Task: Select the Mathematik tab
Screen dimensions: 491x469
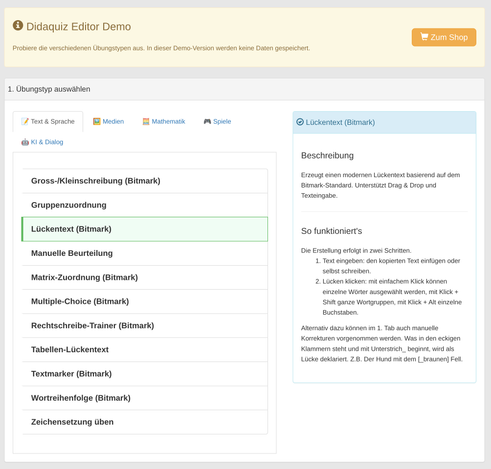Action: (164, 121)
